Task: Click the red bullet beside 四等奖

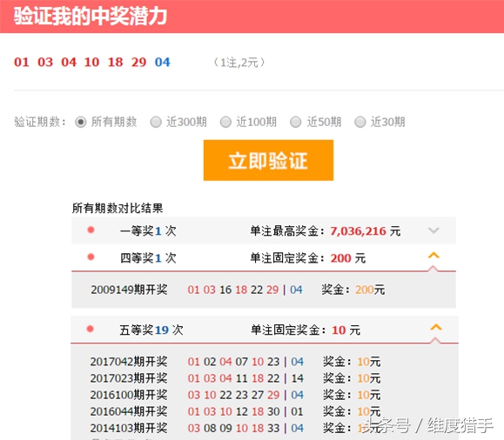Action: pos(91,257)
